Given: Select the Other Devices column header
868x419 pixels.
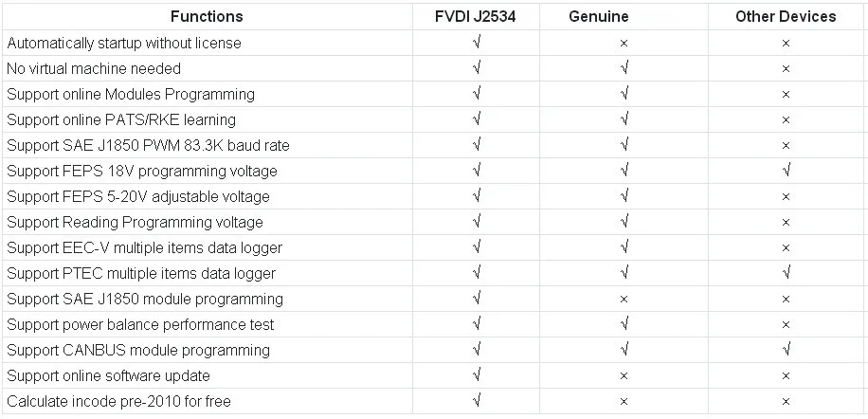Looking at the screenshot, I should [786, 17].
